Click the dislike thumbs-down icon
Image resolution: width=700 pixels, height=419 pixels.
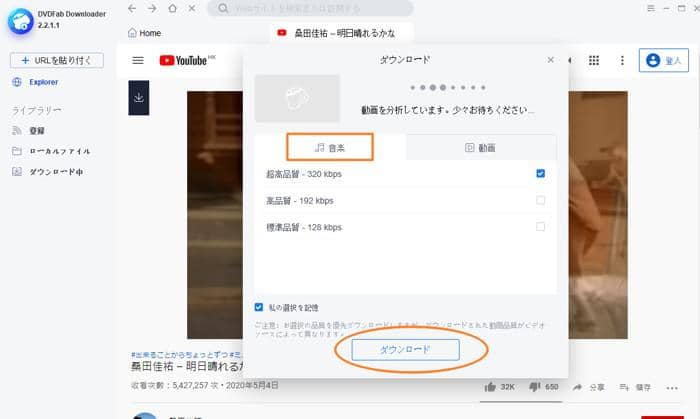534,387
